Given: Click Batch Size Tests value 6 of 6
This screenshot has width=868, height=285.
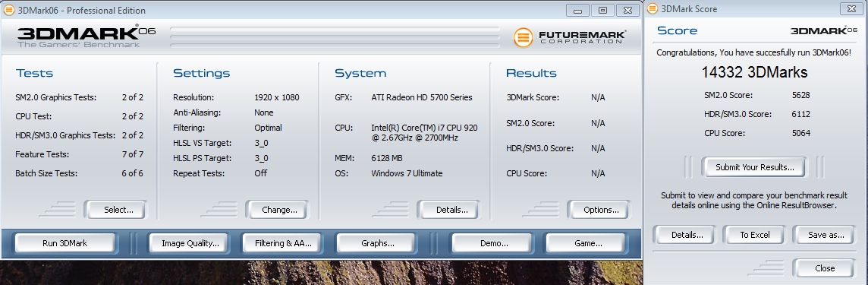Looking at the screenshot, I should 133,173.
